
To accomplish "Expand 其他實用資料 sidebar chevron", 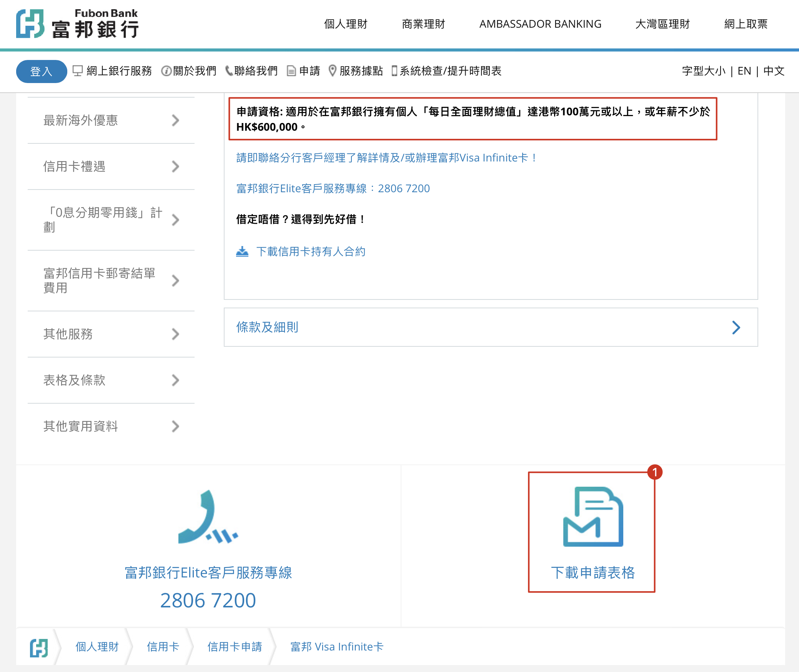I will [x=175, y=426].
